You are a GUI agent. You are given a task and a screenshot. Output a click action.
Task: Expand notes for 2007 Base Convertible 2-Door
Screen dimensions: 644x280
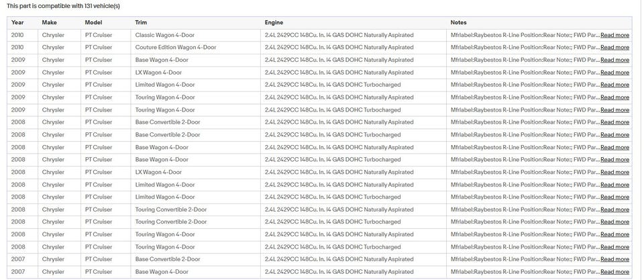614,259
